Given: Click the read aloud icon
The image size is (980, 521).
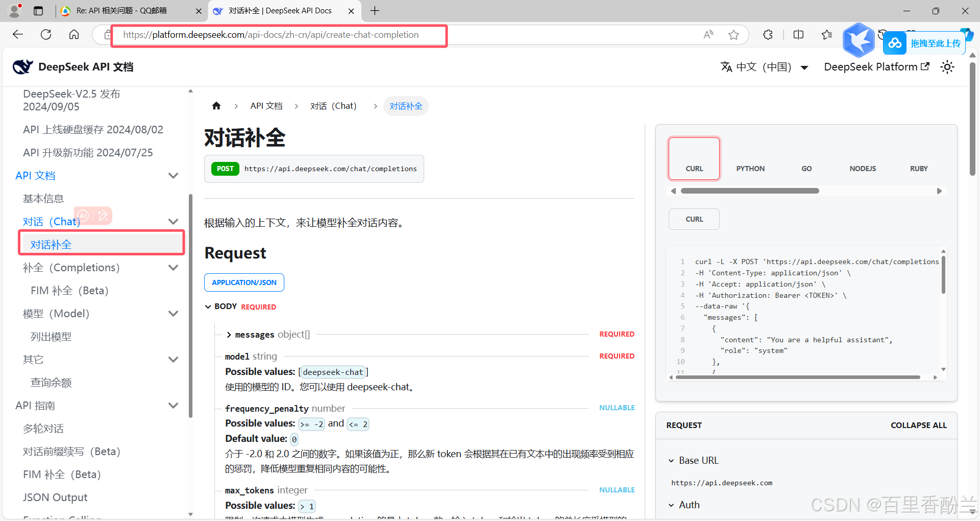Looking at the screenshot, I should [x=708, y=35].
